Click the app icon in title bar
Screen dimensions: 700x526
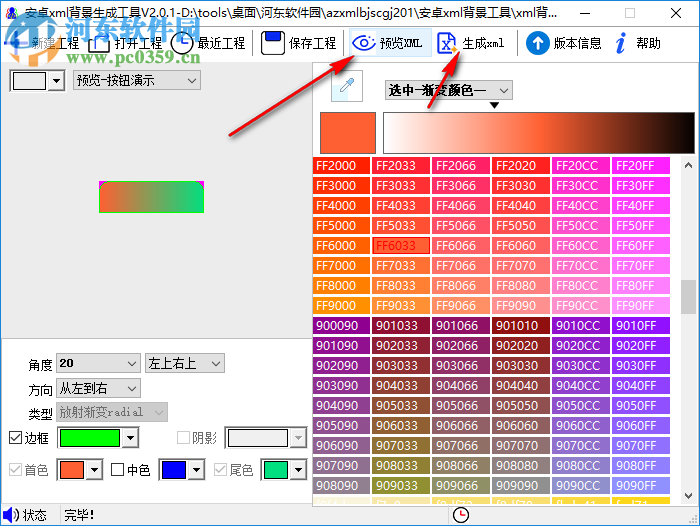point(12,13)
